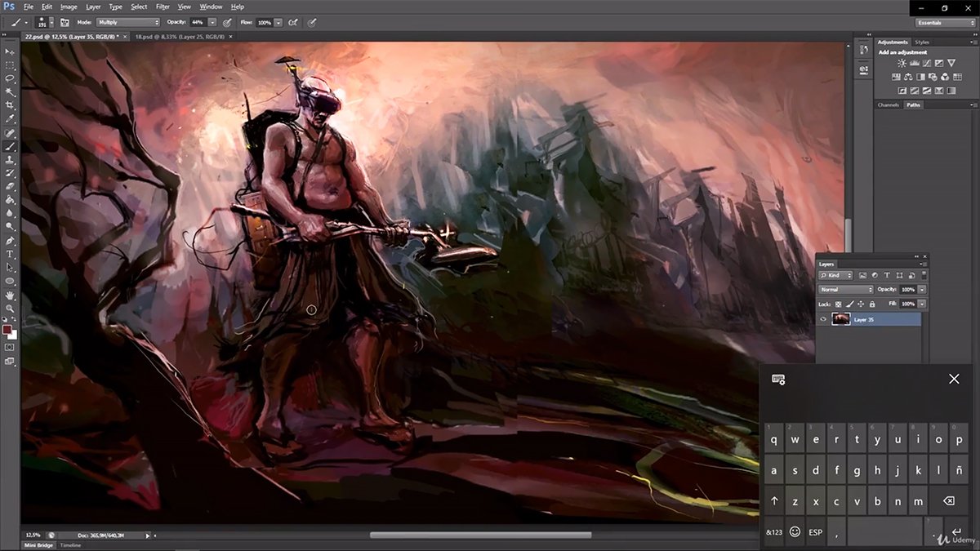Open the brush Opacity slider arrow
Viewport: 980px width, 551px height.
212,22
